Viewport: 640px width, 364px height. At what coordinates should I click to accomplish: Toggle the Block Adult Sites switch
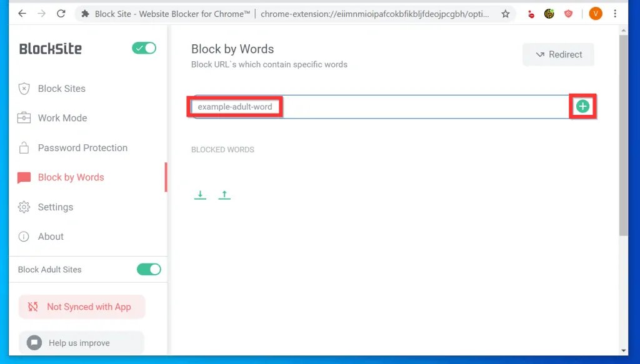coord(149,270)
